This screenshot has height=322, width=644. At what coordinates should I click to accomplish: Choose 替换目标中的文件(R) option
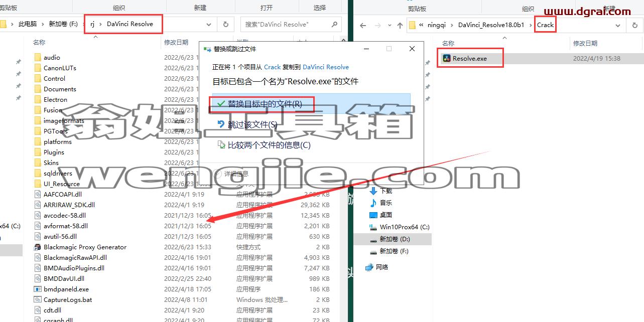point(311,104)
